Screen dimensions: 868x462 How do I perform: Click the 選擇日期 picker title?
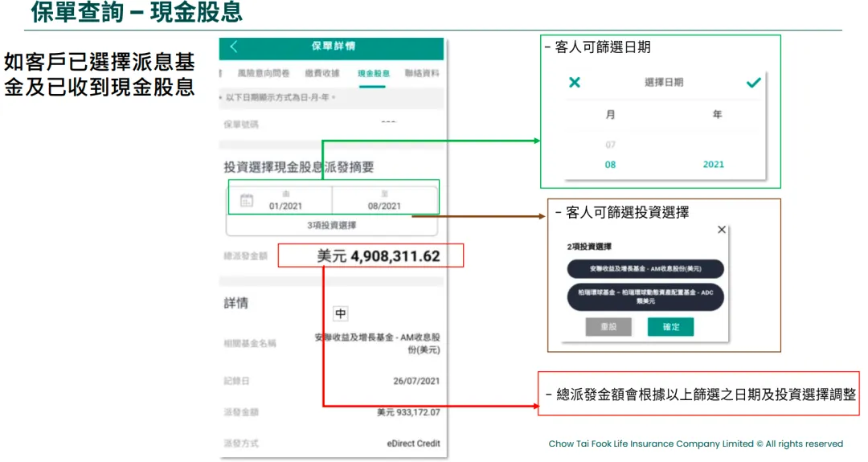tap(664, 83)
